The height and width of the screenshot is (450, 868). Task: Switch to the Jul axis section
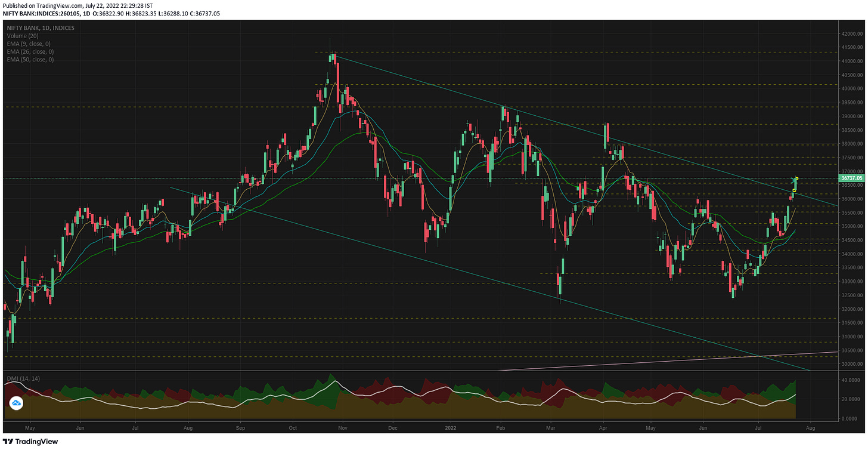pos(757,428)
